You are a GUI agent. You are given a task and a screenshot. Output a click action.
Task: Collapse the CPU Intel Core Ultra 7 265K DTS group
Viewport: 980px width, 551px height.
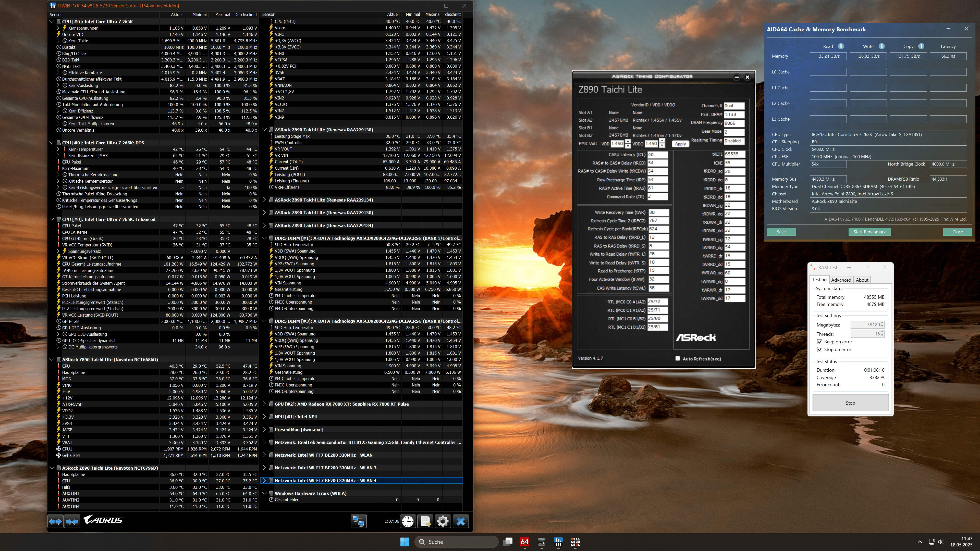tap(52, 143)
